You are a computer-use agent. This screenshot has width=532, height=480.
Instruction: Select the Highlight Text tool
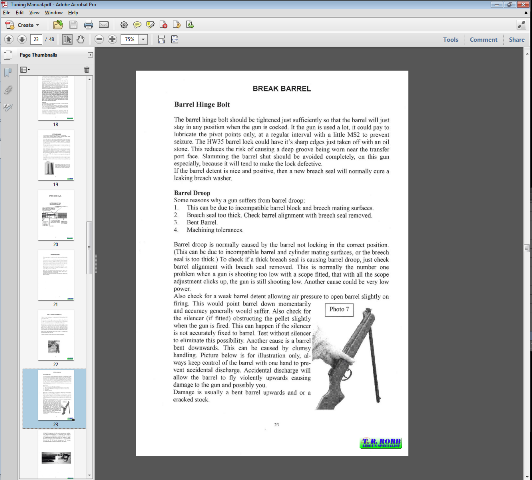point(150,25)
